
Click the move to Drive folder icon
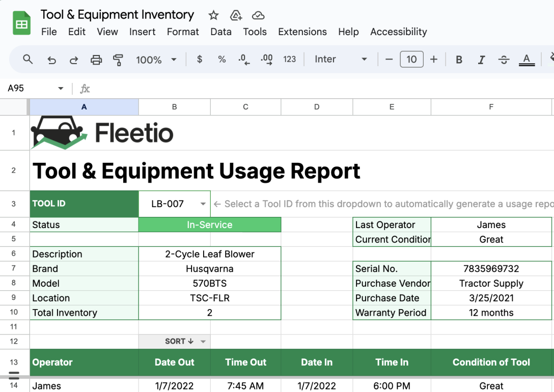coord(236,15)
